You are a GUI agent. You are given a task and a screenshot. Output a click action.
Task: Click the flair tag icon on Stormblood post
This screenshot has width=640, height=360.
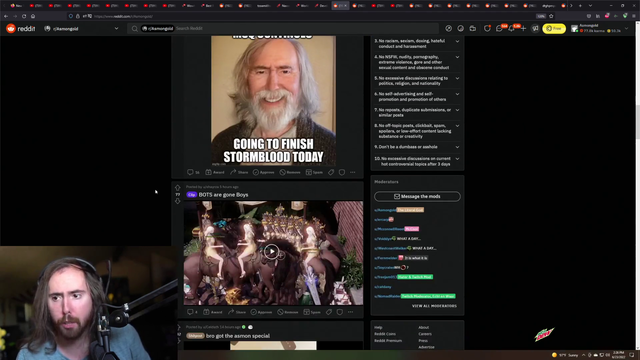tap(331, 172)
